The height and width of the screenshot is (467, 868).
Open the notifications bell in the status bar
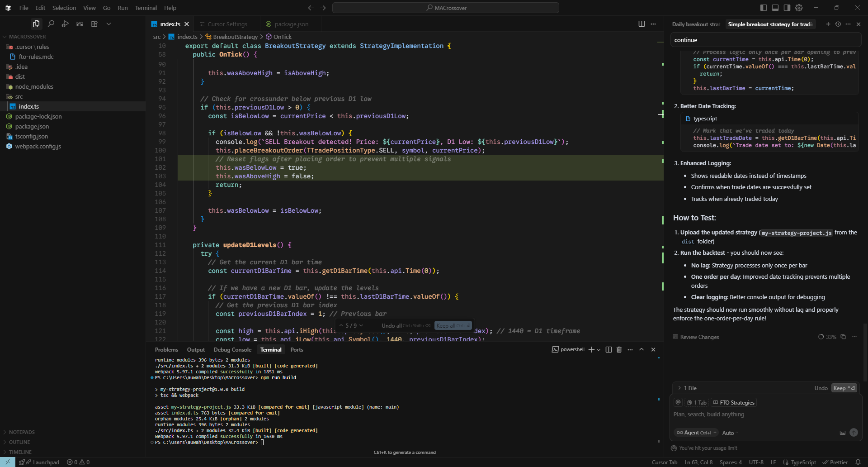click(x=858, y=462)
